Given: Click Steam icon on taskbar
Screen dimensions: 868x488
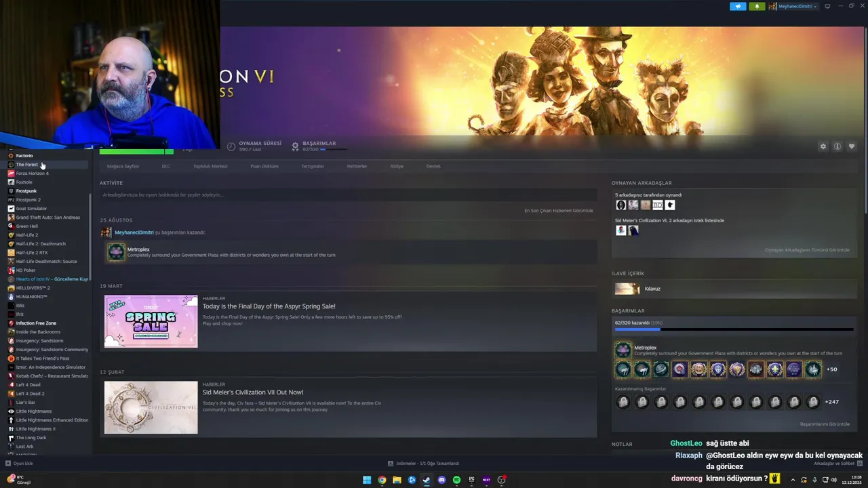Looking at the screenshot, I should pyautogui.click(x=427, y=480).
